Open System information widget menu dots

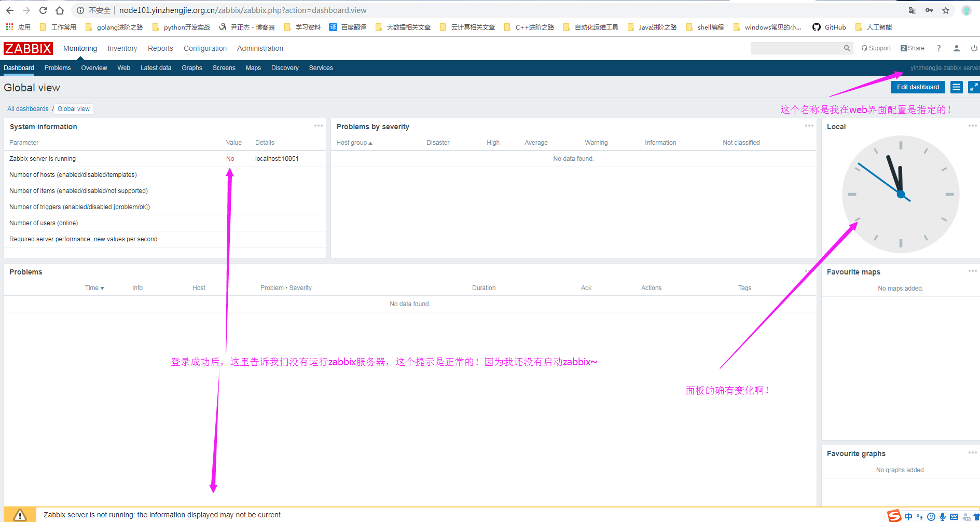[x=318, y=126]
